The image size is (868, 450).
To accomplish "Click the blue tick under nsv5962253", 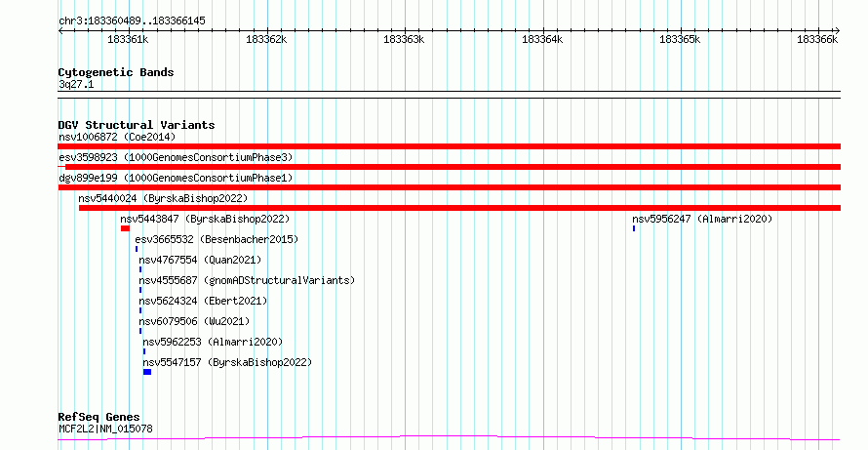I will pyautogui.click(x=144, y=351).
